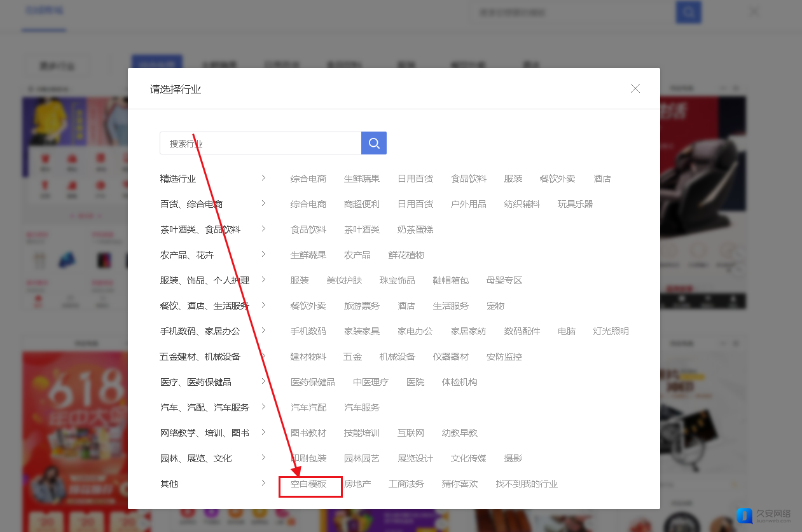Type in the 搜索行业 search field

tap(261, 144)
